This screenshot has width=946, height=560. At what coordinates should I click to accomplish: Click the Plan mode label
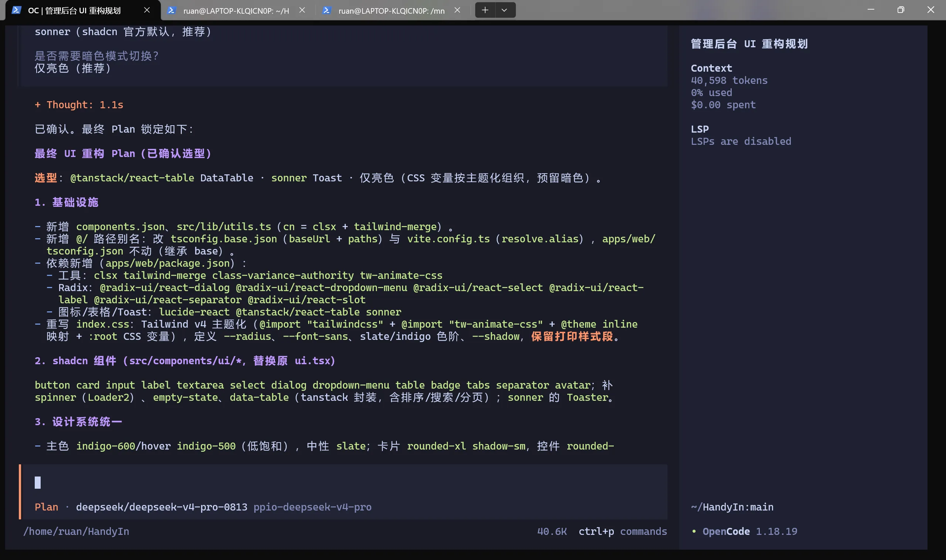47,507
